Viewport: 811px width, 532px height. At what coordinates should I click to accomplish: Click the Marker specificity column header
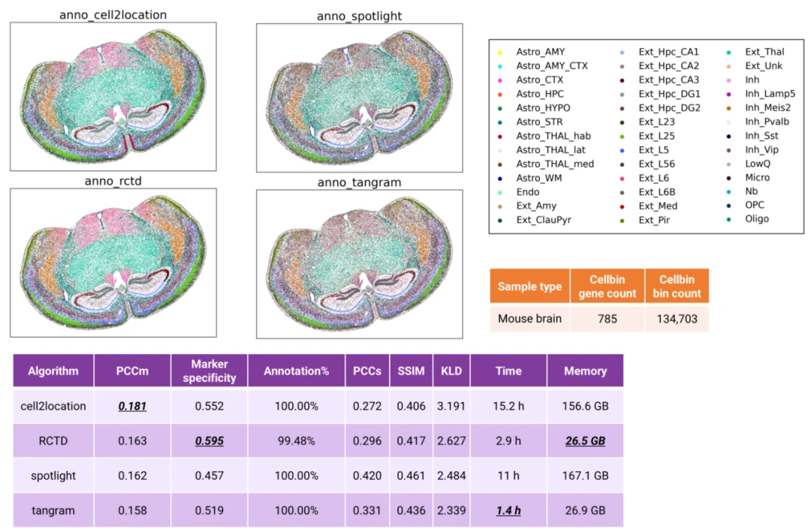pyautogui.click(x=210, y=371)
